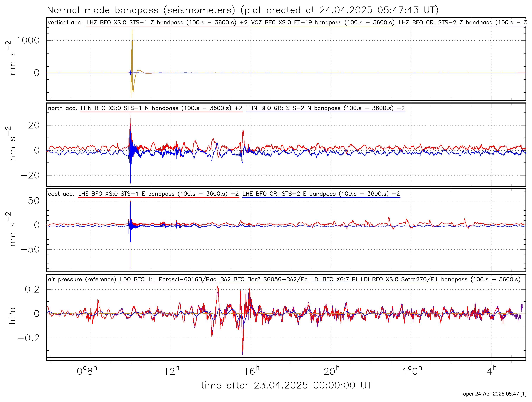This screenshot has height=402, width=532.
Task: Select legend 'LDI BFO XG:7 Pi'
Action: point(334,280)
